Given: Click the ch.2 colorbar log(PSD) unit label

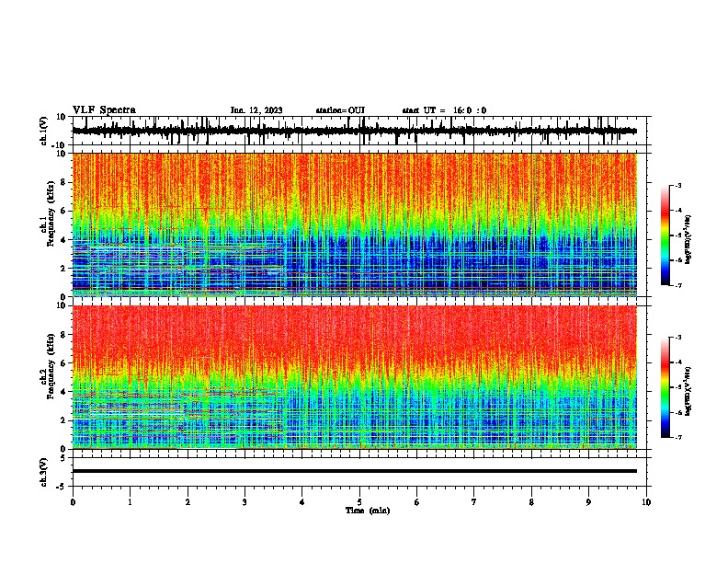Looking at the screenshot, I should click(688, 392).
